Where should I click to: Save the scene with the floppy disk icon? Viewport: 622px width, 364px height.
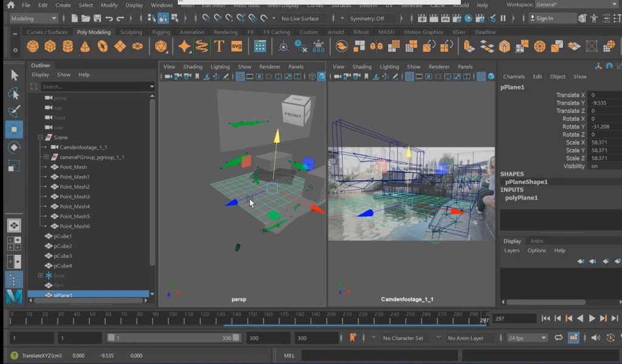[97, 19]
